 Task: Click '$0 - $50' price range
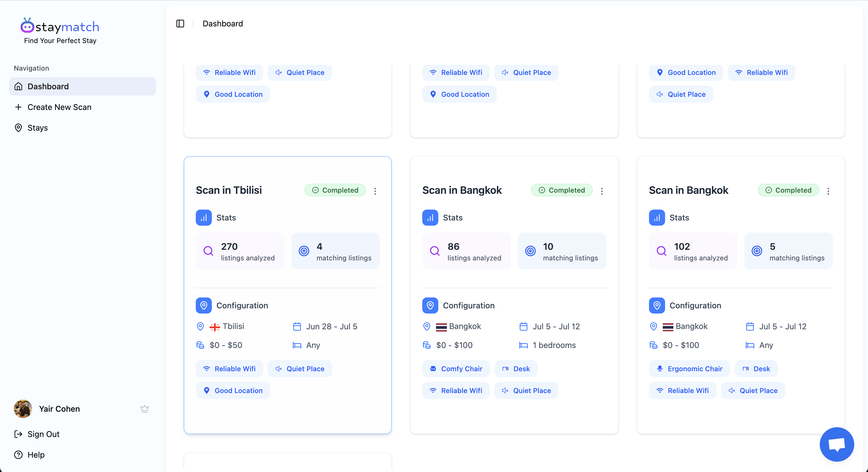click(226, 345)
